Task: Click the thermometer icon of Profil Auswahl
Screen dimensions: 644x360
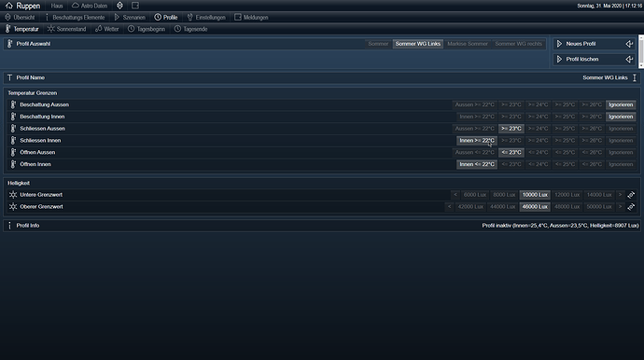Action: point(10,44)
